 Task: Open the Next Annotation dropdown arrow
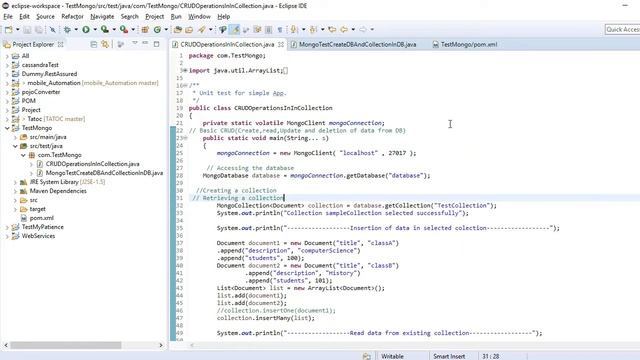point(303,29)
